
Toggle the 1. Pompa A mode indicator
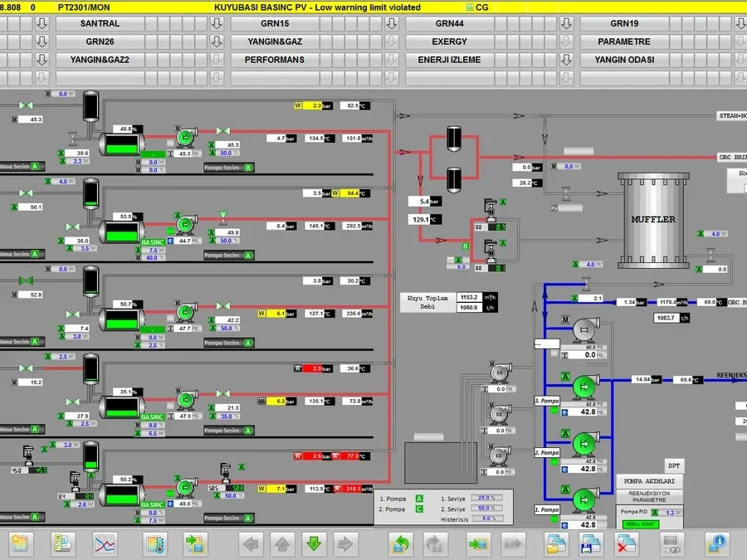tap(419, 499)
